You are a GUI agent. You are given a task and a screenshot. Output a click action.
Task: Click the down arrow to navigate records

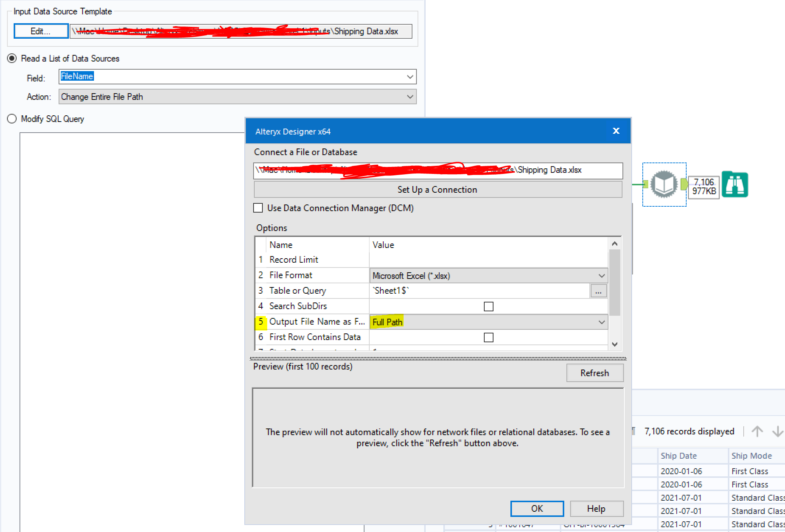coord(778,431)
